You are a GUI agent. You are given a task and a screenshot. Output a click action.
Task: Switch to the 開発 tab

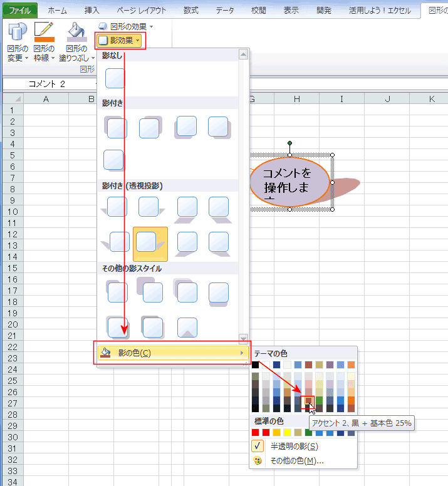coord(324,11)
